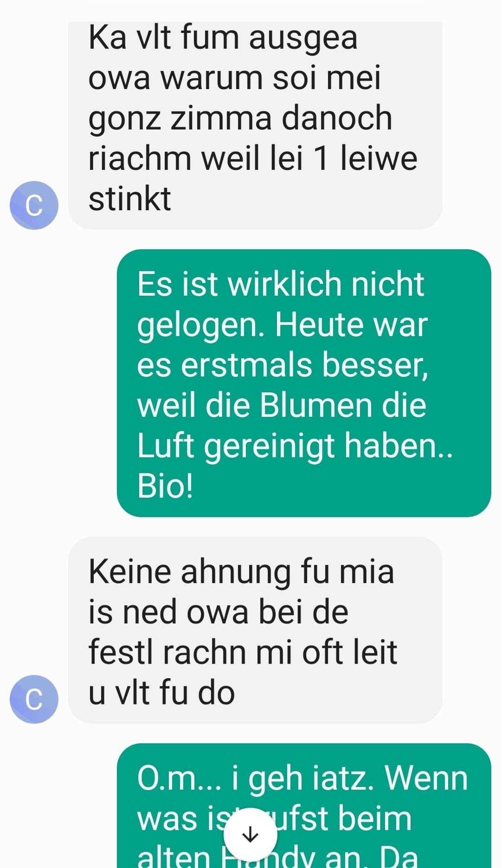Open contact avatar C beside 'u vlt fu do'
The width and height of the screenshot is (501, 868).
[x=34, y=699]
